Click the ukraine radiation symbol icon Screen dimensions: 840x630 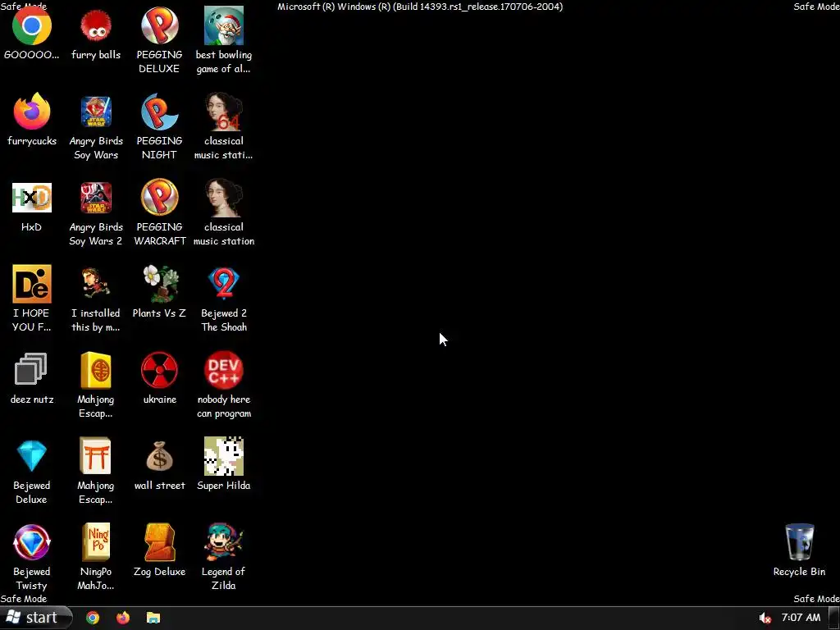(x=160, y=370)
